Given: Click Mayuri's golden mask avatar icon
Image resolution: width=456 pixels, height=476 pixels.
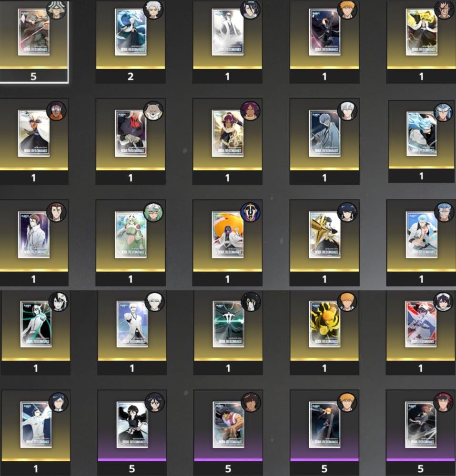Looking at the screenshot, I should click(250, 212).
